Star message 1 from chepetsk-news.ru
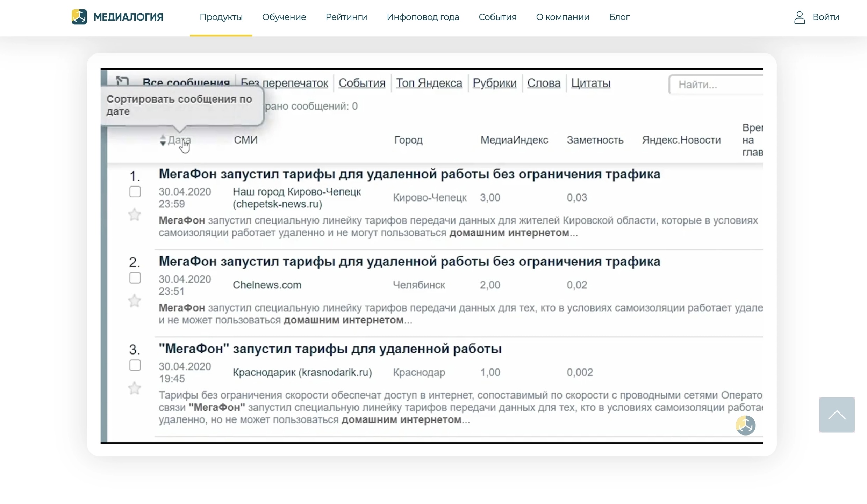The height and width of the screenshot is (504, 867). (135, 214)
